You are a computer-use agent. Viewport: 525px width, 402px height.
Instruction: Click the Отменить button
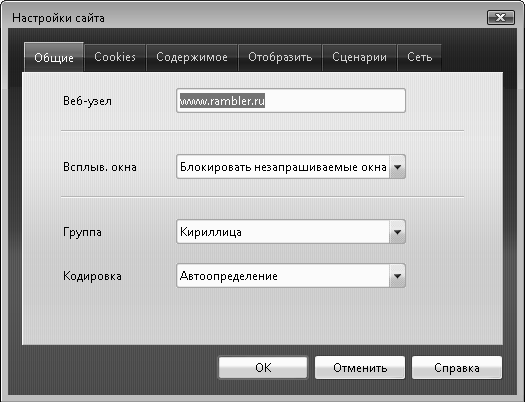(x=360, y=368)
